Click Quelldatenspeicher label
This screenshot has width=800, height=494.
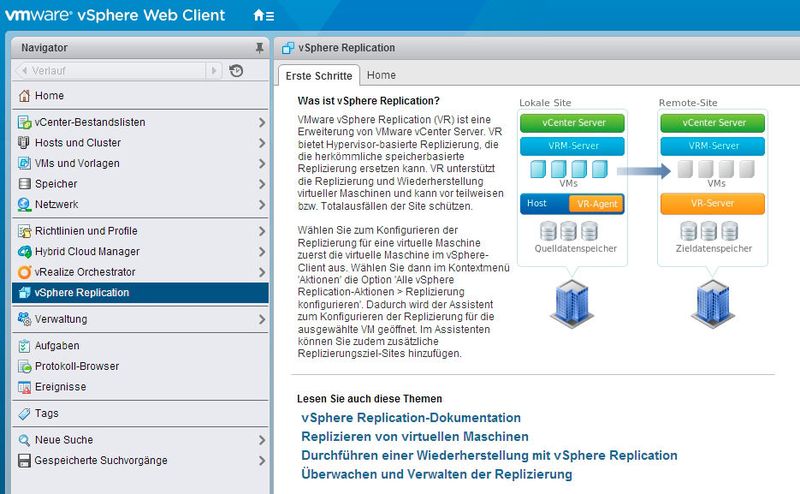pos(576,249)
